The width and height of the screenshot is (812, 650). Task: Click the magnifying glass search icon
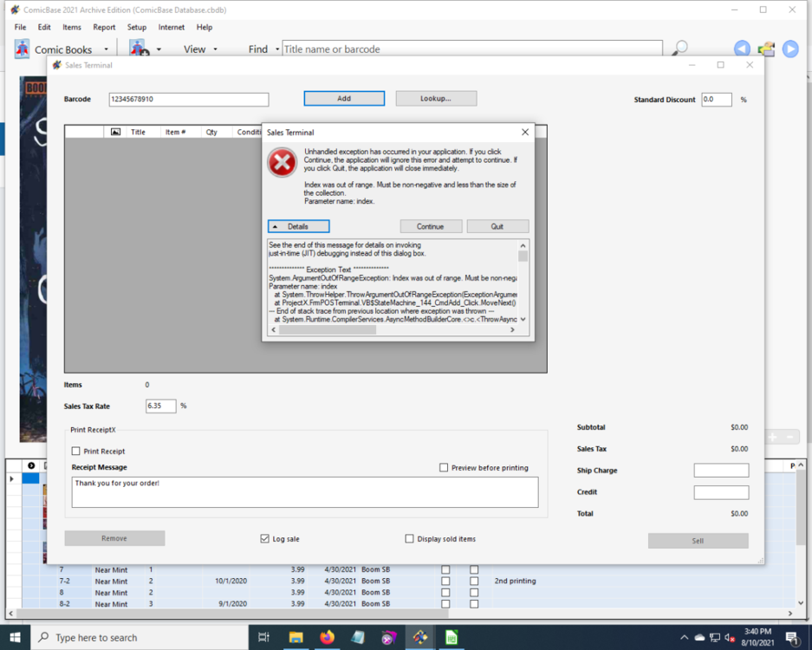pos(680,49)
